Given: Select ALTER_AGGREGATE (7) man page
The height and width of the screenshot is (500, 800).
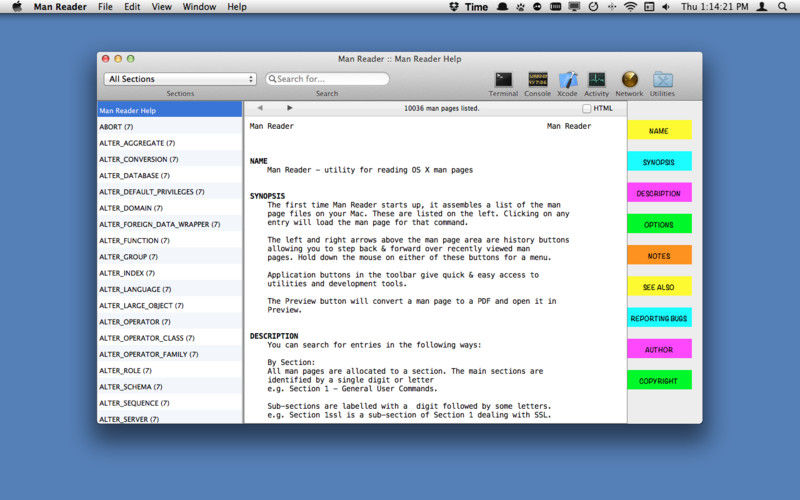Looking at the screenshot, I should tap(169, 143).
